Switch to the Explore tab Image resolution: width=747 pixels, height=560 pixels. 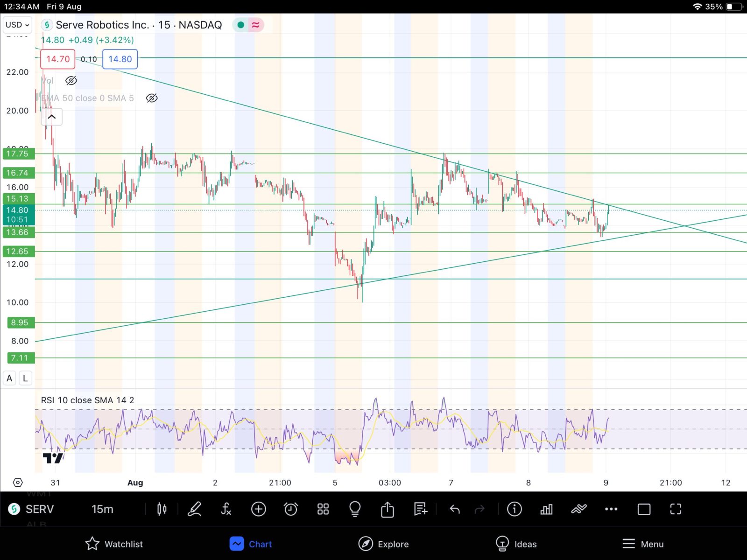click(383, 544)
